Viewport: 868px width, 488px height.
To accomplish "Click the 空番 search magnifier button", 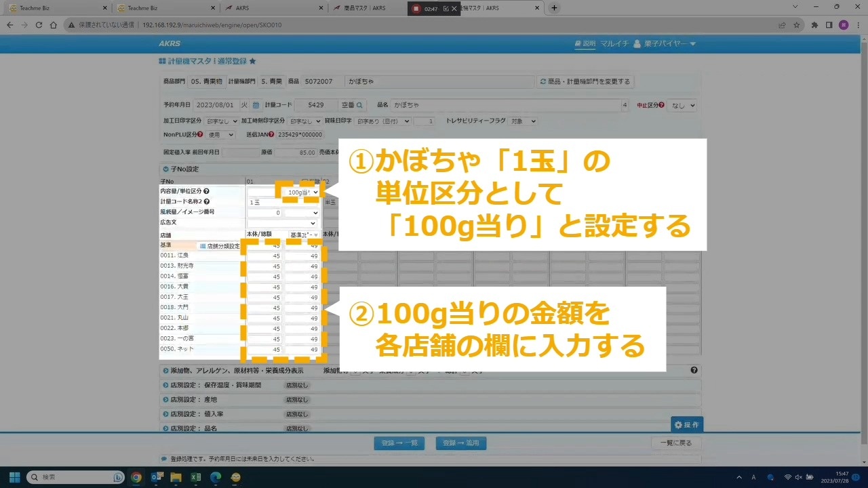I will coord(360,105).
